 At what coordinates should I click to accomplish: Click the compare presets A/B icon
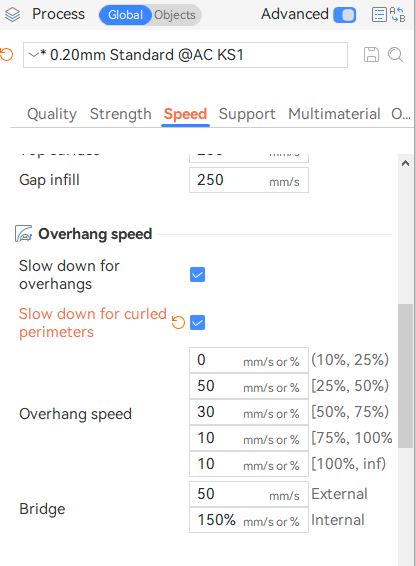[398, 15]
